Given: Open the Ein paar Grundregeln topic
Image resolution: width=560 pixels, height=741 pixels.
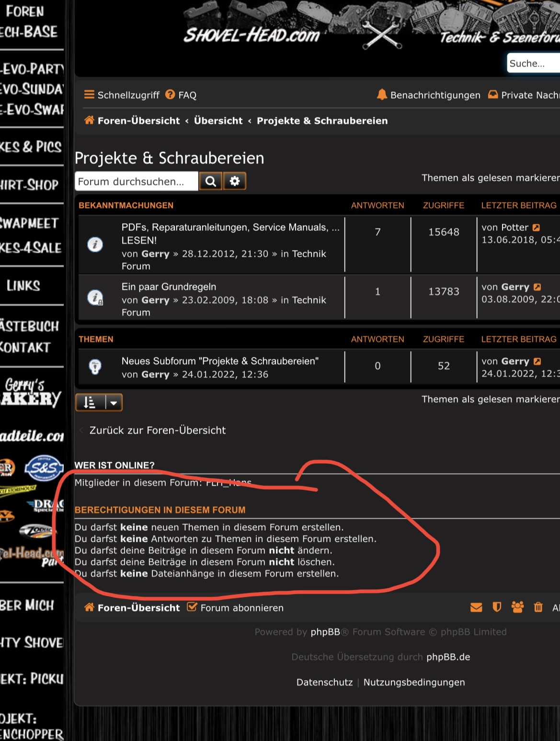Looking at the screenshot, I should pyautogui.click(x=169, y=286).
